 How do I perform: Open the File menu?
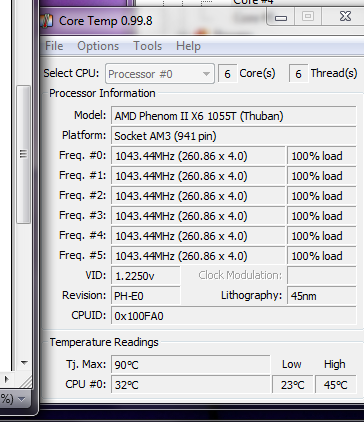click(54, 46)
